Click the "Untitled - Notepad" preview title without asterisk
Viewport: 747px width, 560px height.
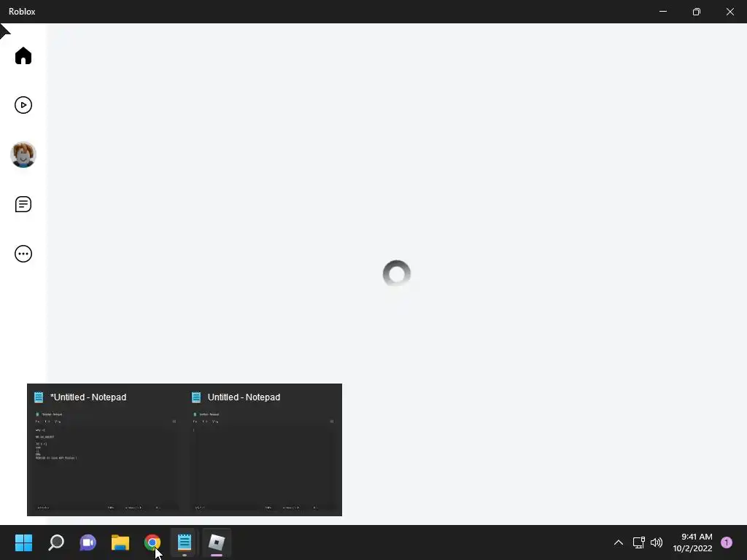point(244,397)
